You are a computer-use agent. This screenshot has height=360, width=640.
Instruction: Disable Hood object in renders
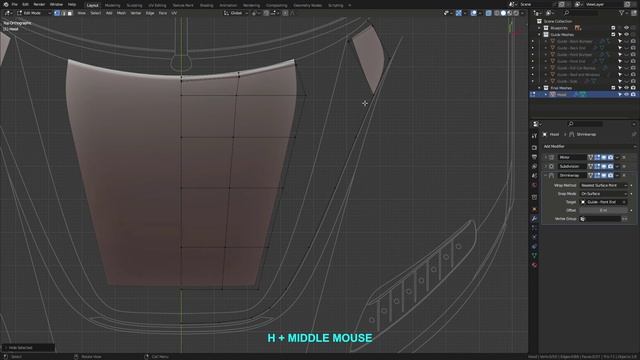[633, 94]
